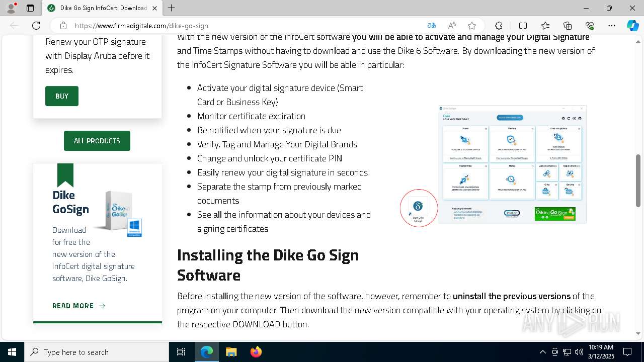Click 'Change and unlock your certificate PIN' text

tap(270, 158)
